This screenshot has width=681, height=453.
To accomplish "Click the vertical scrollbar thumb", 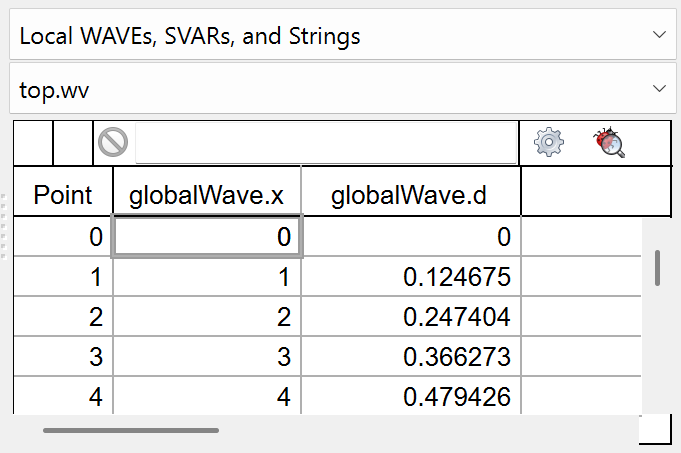I will 658,267.
